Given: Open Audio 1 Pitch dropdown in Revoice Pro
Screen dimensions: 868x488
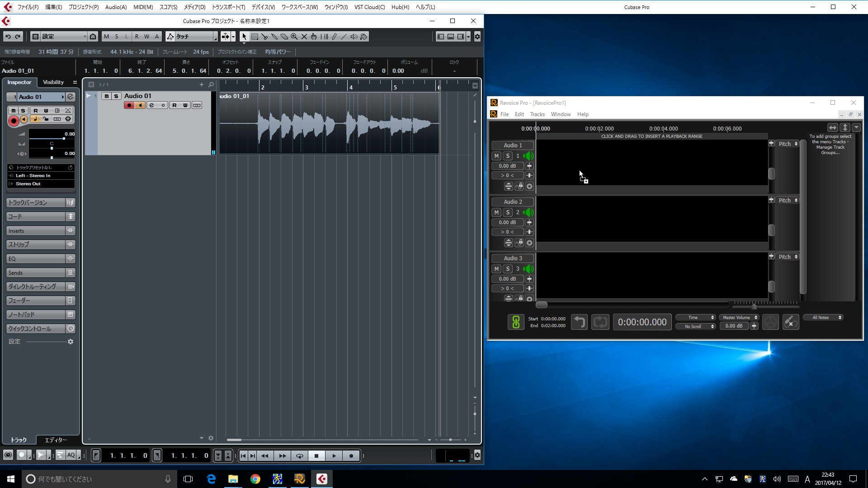Looking at the screenshot, I should point(788,144).
